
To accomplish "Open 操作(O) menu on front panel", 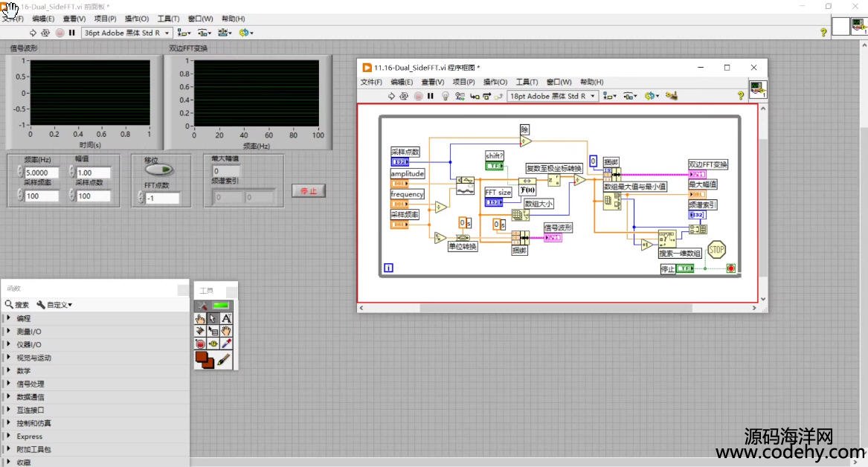I will pos(136,19).
